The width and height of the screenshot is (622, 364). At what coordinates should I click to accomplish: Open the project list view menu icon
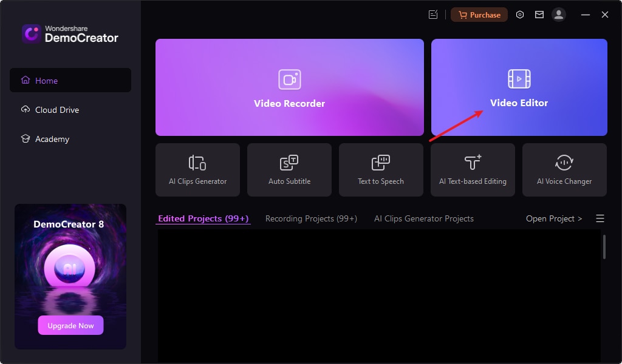tap(600, 218)
